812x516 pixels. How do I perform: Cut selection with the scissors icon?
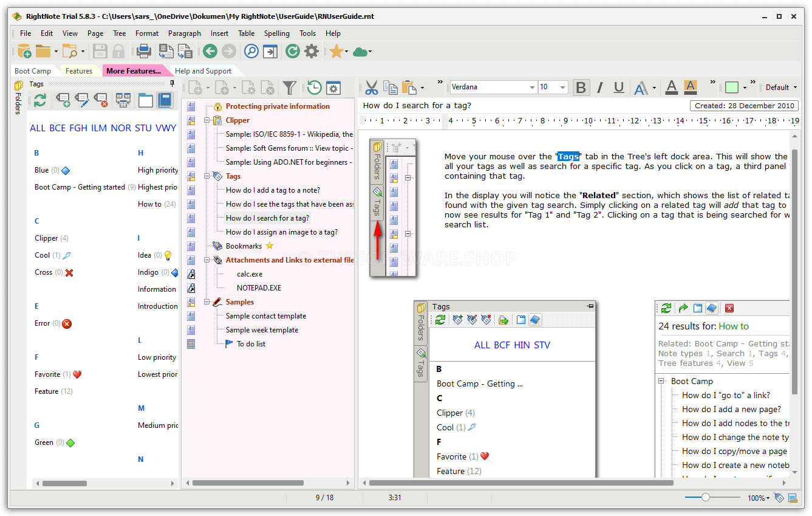click(372, 88)
